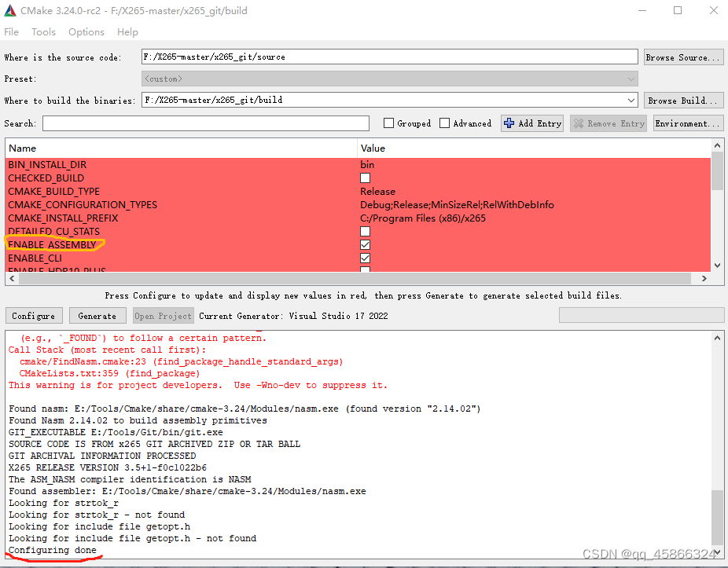
Task: Click inside the Search input field
Action: tap(204, 123)
